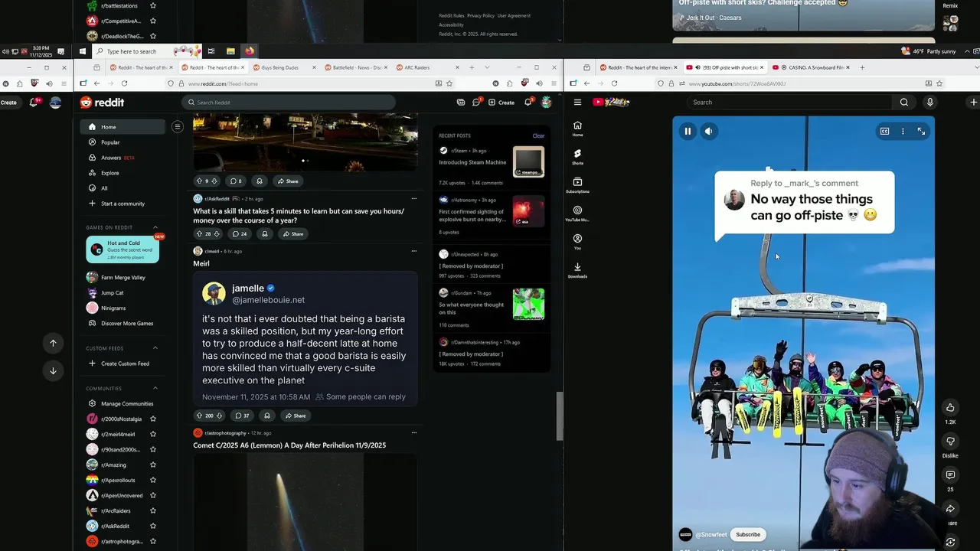Open the Reddit notifications bell

(x=528, y=102)
